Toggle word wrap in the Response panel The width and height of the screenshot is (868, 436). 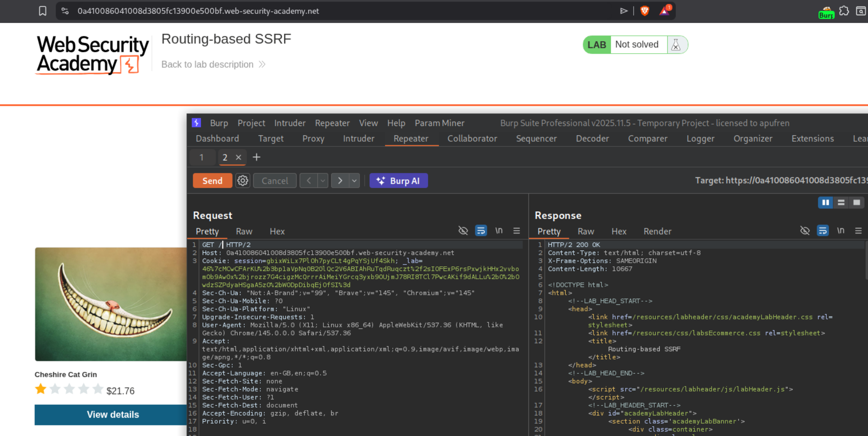click(x=823, y=231)
